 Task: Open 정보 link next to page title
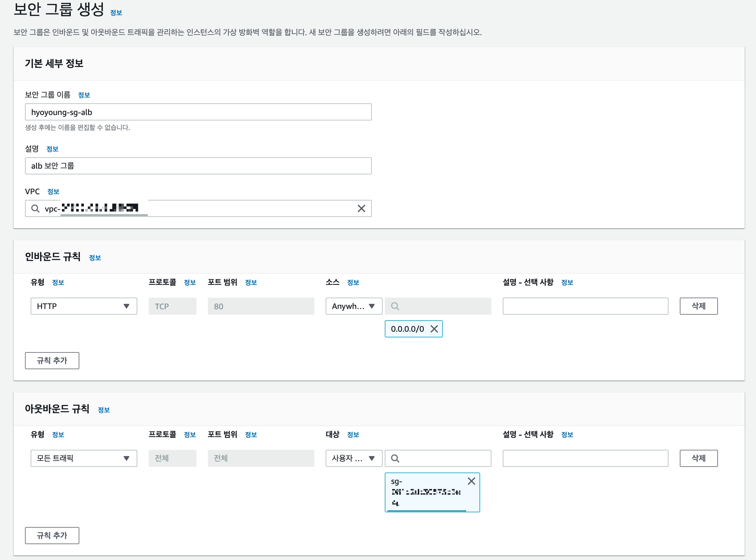(116, 12)
